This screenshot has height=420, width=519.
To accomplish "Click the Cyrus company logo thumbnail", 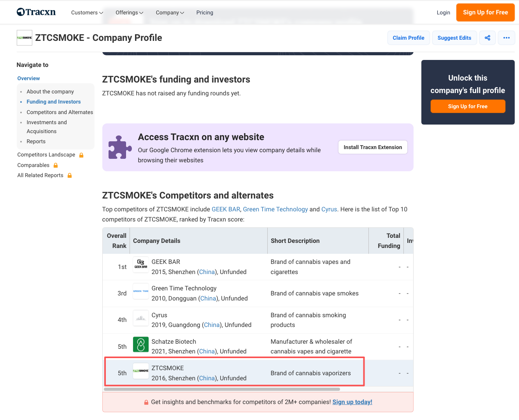I will [x=140, y=318].
